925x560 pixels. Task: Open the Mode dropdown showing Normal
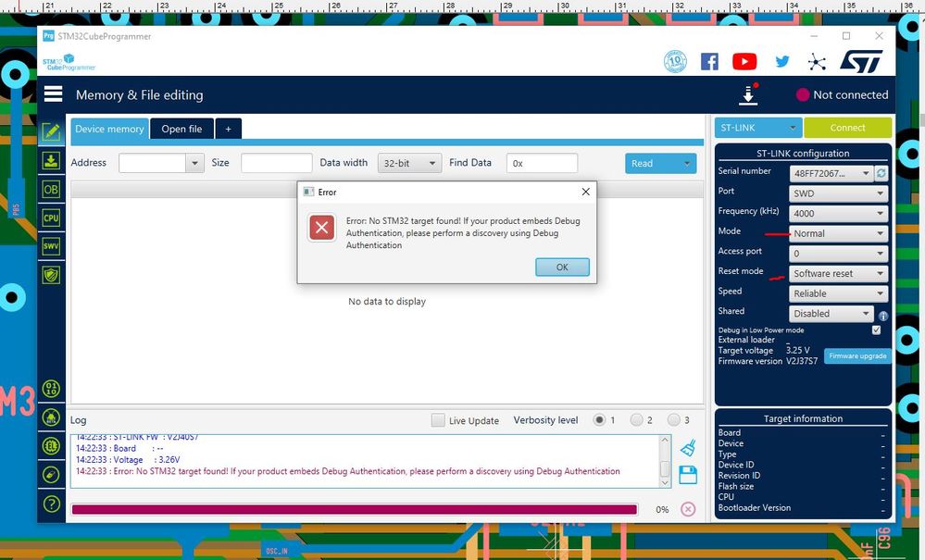838,233
